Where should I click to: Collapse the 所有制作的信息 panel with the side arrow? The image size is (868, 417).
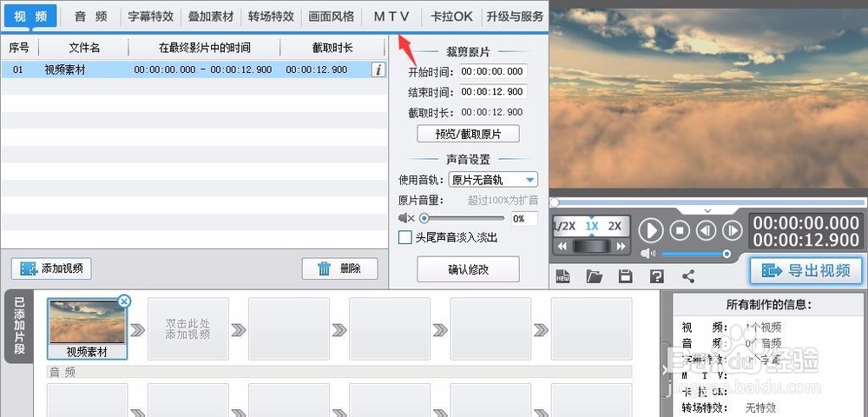666,369
